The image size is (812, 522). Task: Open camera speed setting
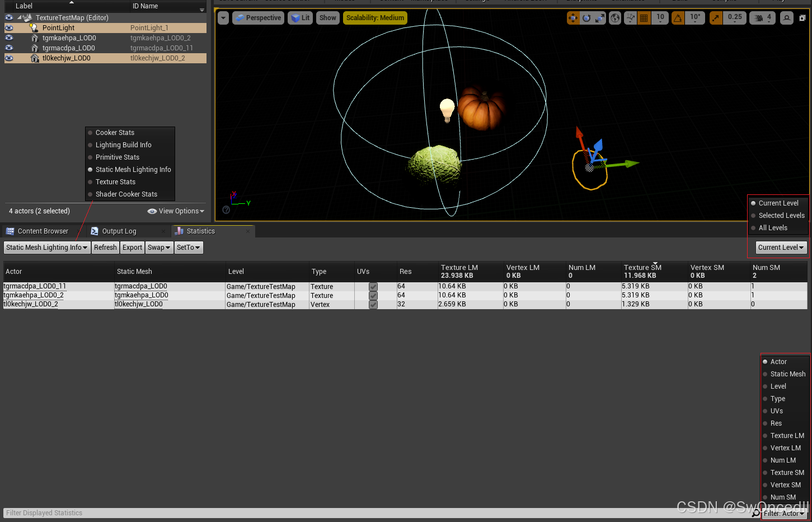click(763, 18)
